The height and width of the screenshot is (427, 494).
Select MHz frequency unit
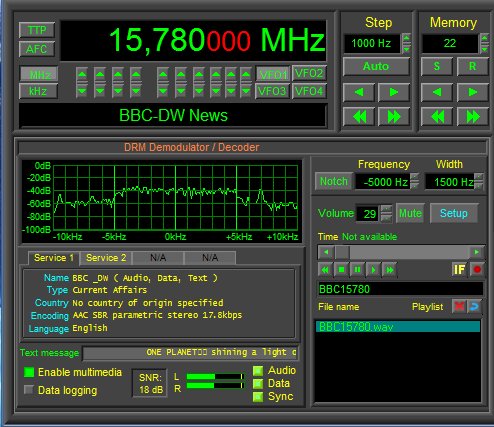click(39, 74)
